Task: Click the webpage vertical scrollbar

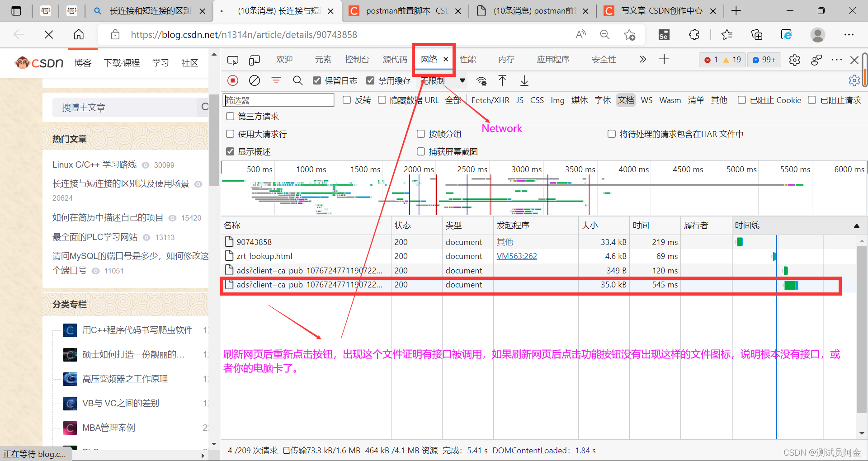Action: [214, 140]
